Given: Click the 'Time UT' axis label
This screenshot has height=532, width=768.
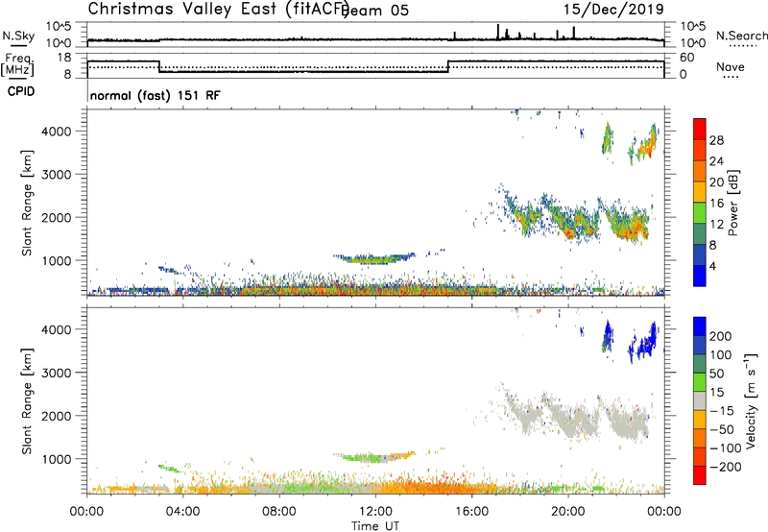Looking at the screenshot, I should pyautogui.click(x=375, y=525).
